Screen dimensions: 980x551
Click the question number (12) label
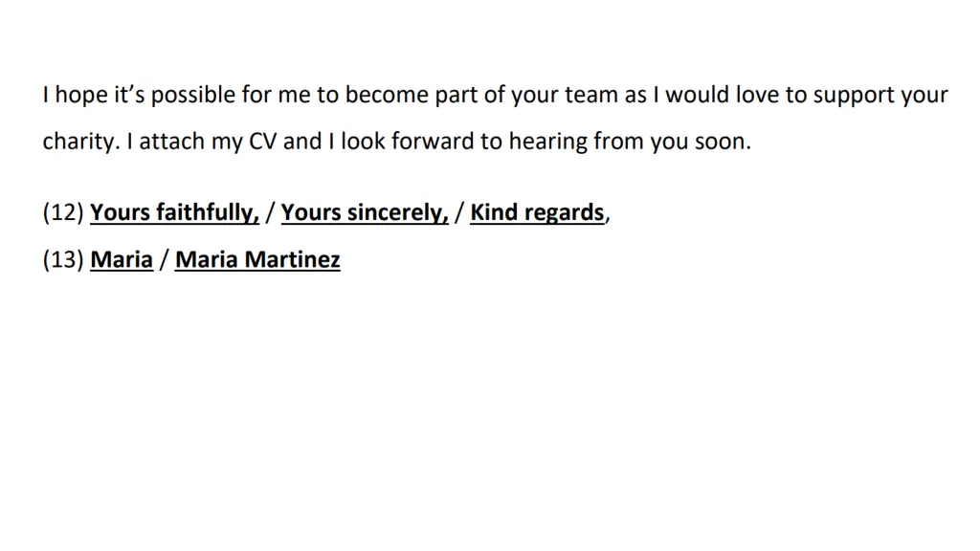tap(63, 212)
